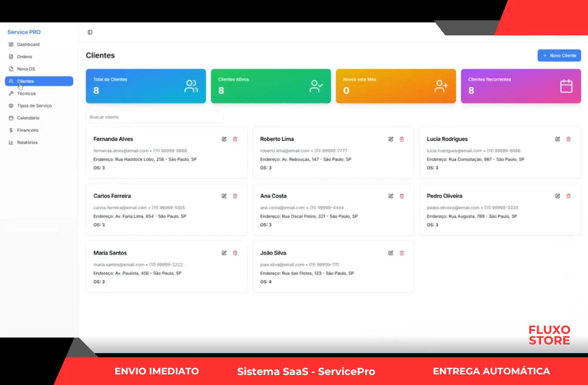Navigate to Calendário
Screen dimensions: 588x385
[28, 118]
